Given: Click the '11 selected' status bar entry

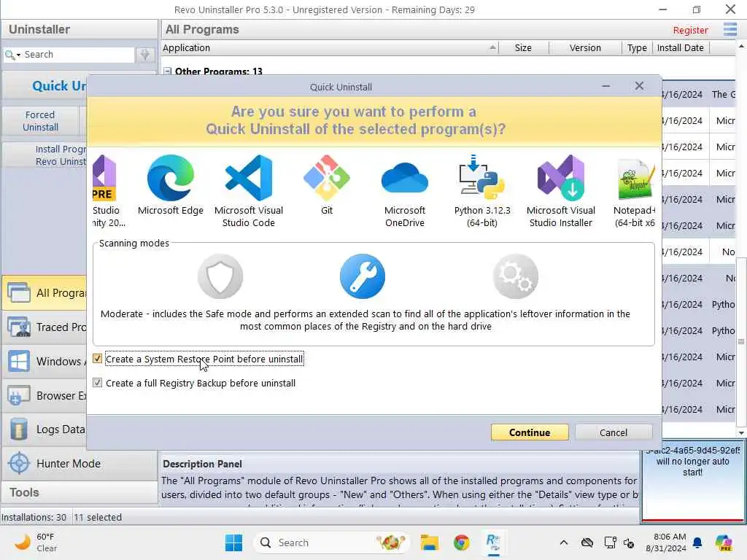Looking at the screenshot, I should pos(98,517).
